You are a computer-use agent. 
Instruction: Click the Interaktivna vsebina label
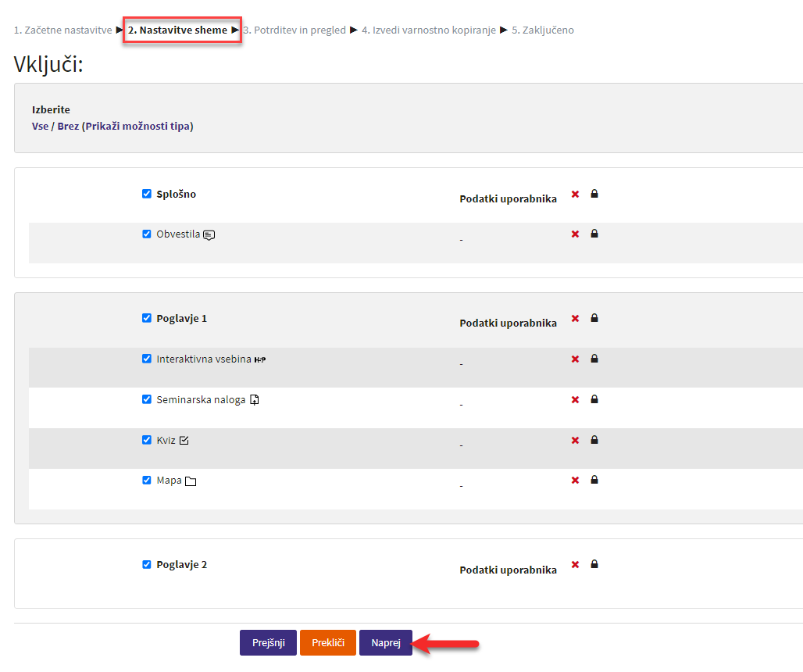coord(204,359)
